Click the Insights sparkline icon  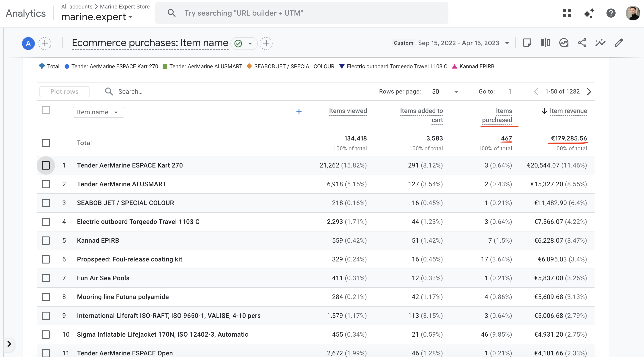click(600, 43)
